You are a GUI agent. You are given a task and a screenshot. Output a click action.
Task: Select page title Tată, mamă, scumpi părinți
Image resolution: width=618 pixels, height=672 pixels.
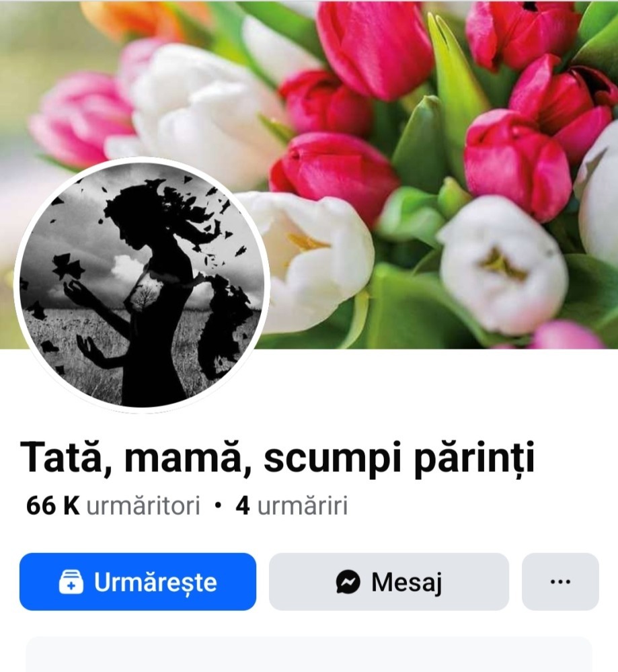[277, 458]
